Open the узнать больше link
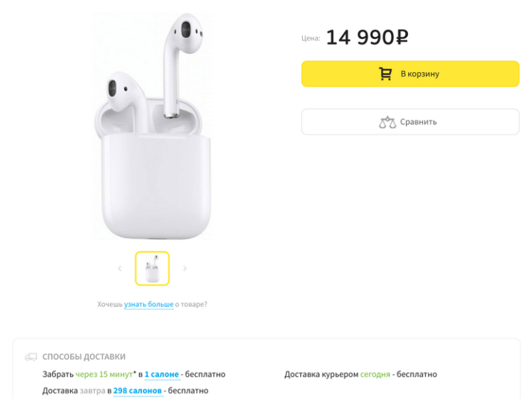The width and height of the screenshot is (532, 399). (149, 305)
